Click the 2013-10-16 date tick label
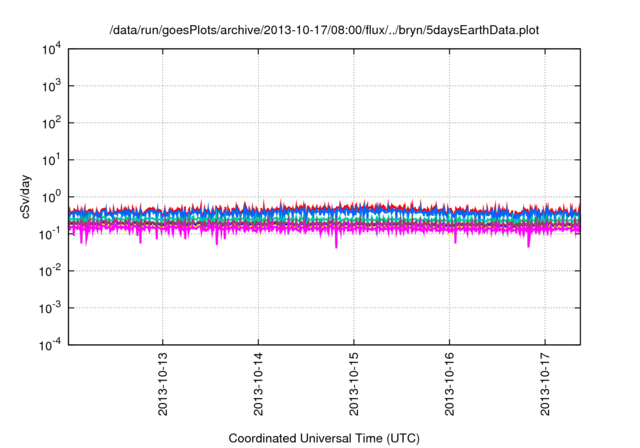Image resolution: width=640 pixels, height=448 pixels. tap(449, 384)
